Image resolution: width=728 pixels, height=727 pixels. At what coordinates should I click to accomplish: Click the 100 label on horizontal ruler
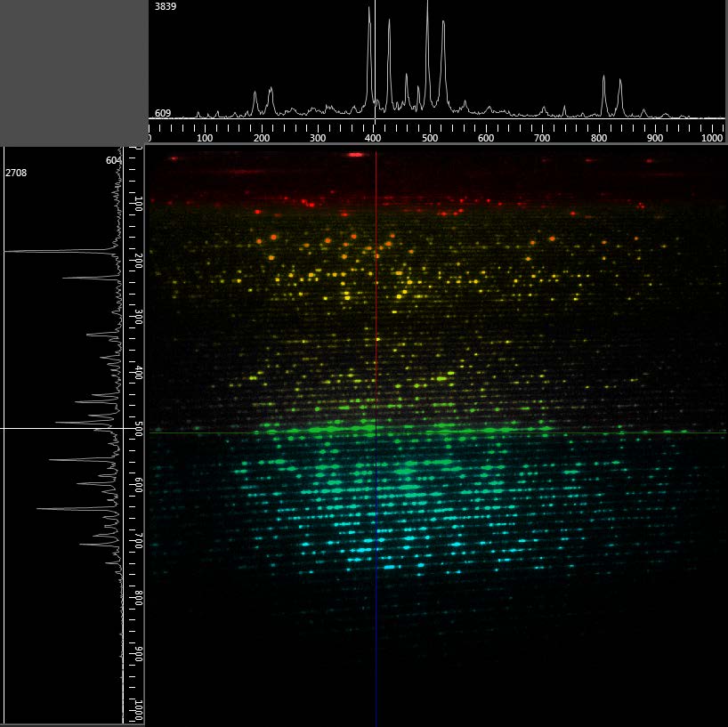click(205, 138)
